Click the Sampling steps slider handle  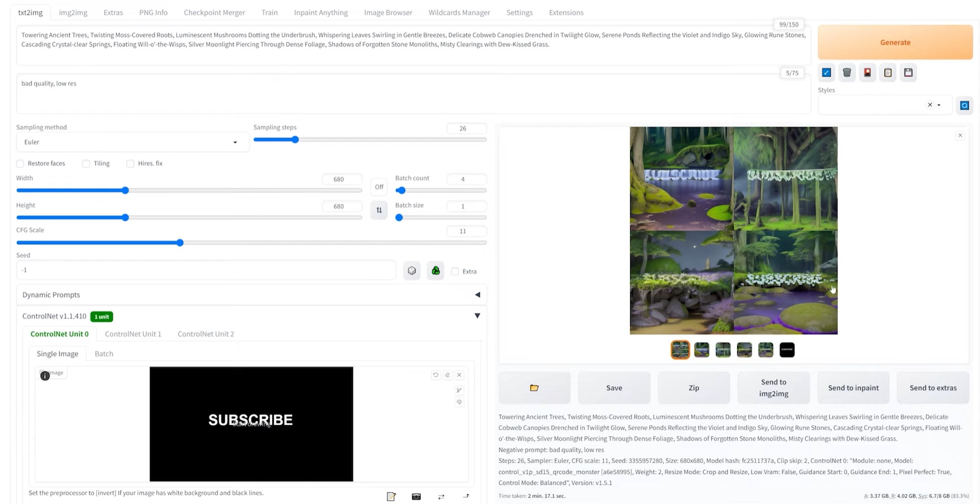295,140
